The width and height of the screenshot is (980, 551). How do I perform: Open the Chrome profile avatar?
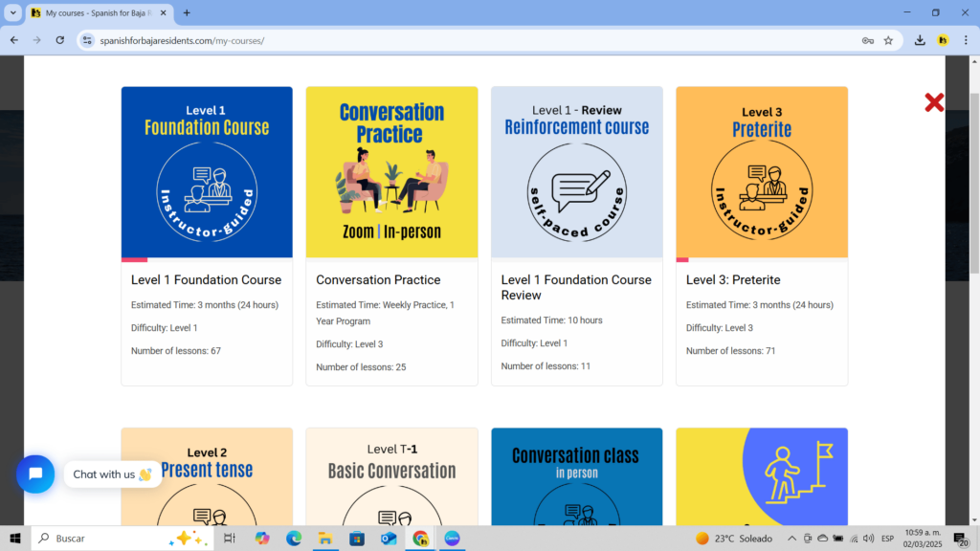click(x=943, y=40)
